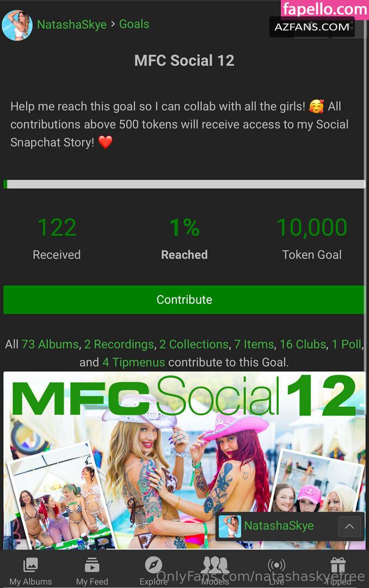Open the My Feed icon
The image size is (369, 588).
click(x=92, y=565)
